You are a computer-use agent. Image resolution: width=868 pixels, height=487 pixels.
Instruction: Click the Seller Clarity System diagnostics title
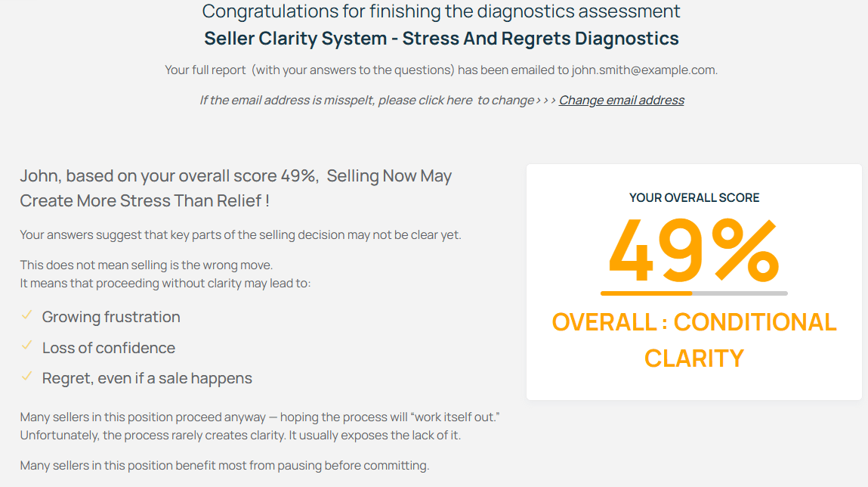441,39
